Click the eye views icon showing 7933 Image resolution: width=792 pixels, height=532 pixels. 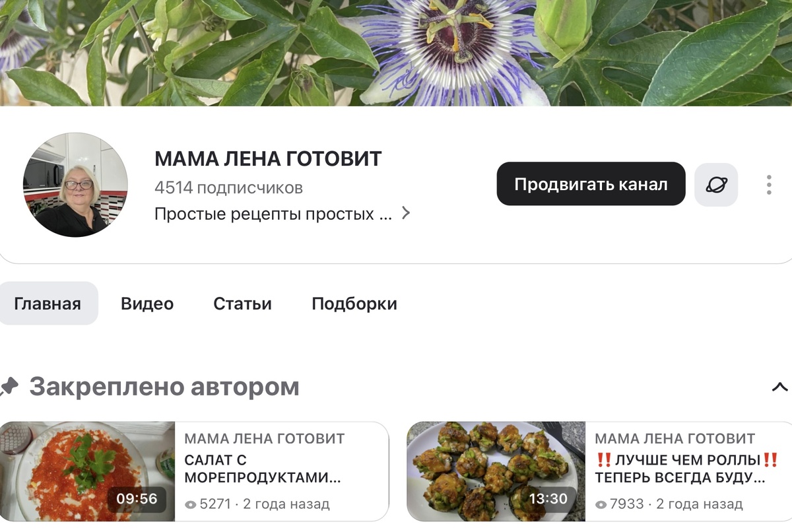(x=601, y=504)
